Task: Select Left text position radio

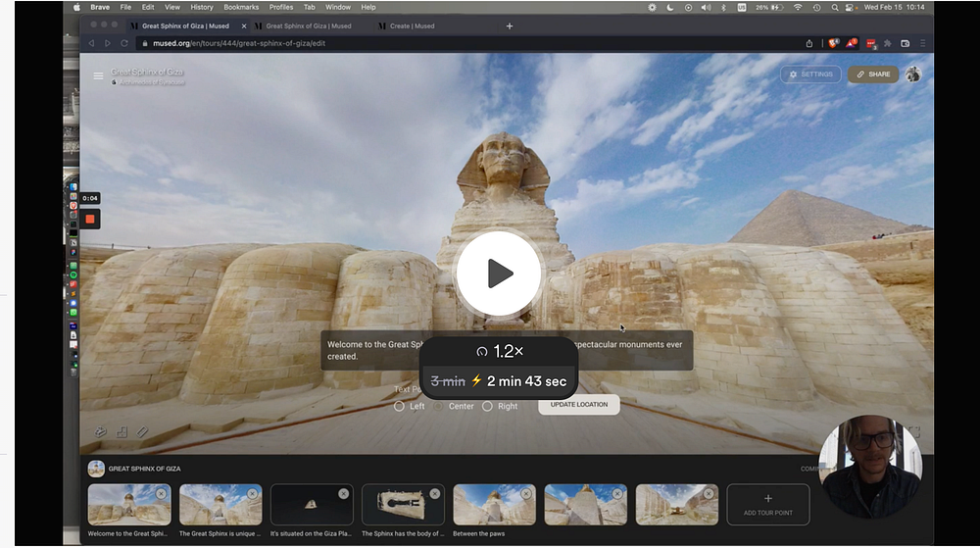Action: point(399,406)
